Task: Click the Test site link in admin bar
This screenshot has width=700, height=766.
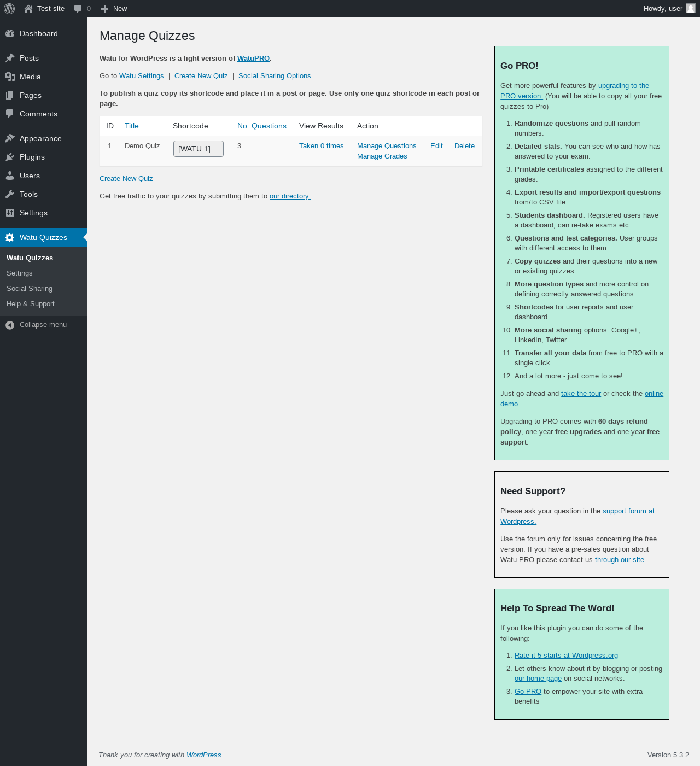Action: [x=51, y=9]
